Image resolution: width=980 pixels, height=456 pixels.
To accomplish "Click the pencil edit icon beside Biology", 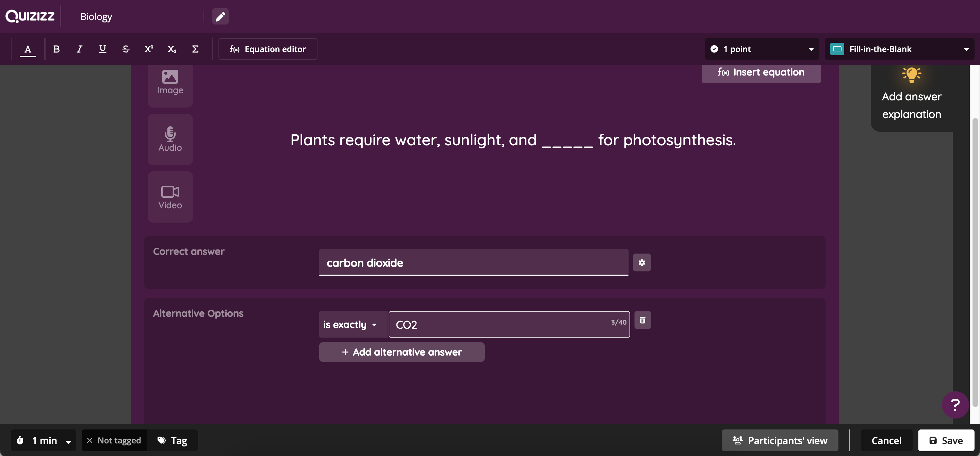I will coord(220,16).
